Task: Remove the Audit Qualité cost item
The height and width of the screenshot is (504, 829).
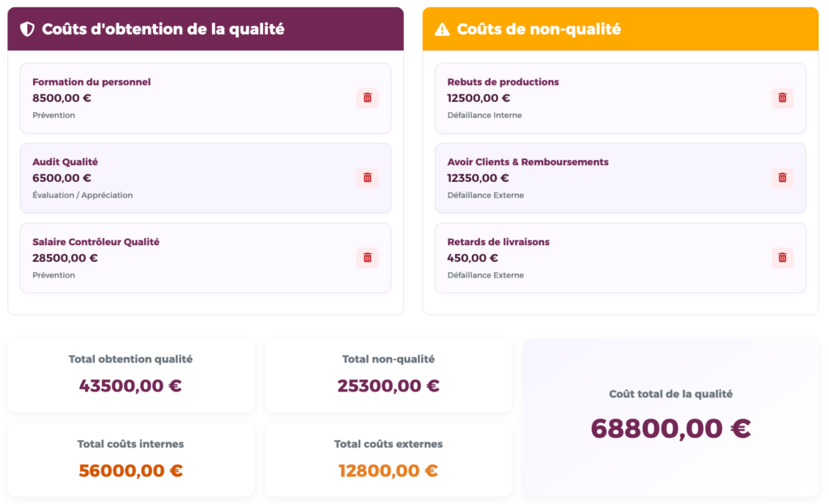Action: [368, 178]
